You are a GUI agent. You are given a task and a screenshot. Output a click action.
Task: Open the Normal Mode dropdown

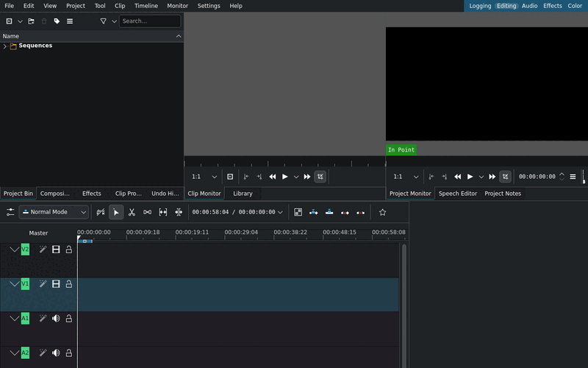[x=54, y=212]
